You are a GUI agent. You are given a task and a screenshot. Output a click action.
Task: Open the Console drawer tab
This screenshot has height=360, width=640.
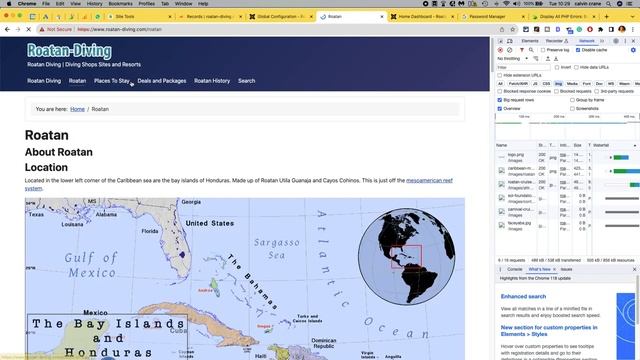click(514, 269)
